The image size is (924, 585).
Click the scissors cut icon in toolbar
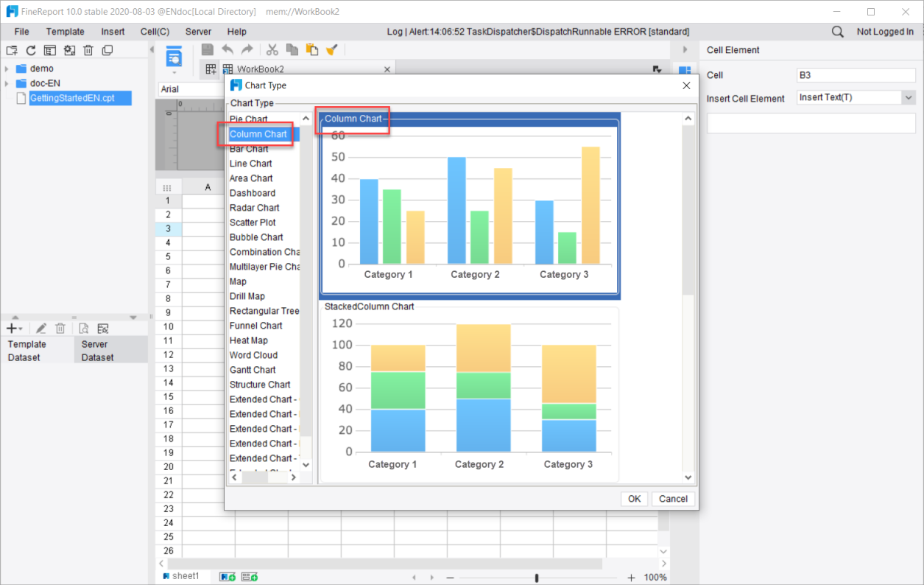click(272, 49)
